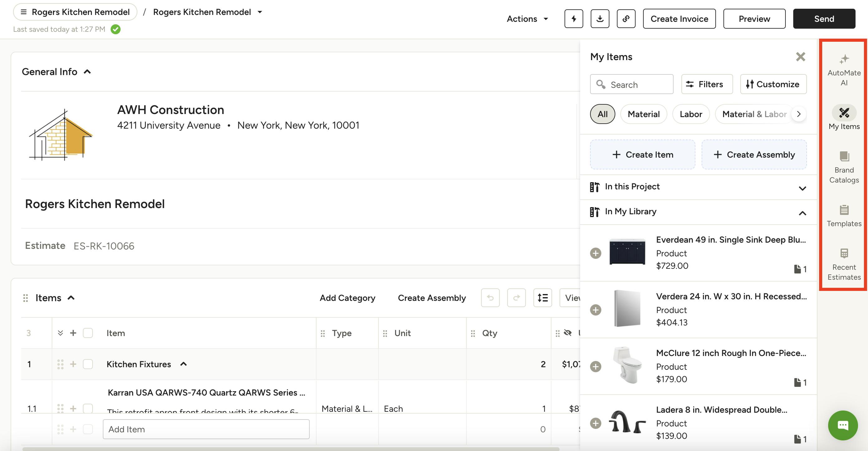Screen dimensions: 868x451
Task: Click Create Assembly in My Items panel
Action: [754, 154]
